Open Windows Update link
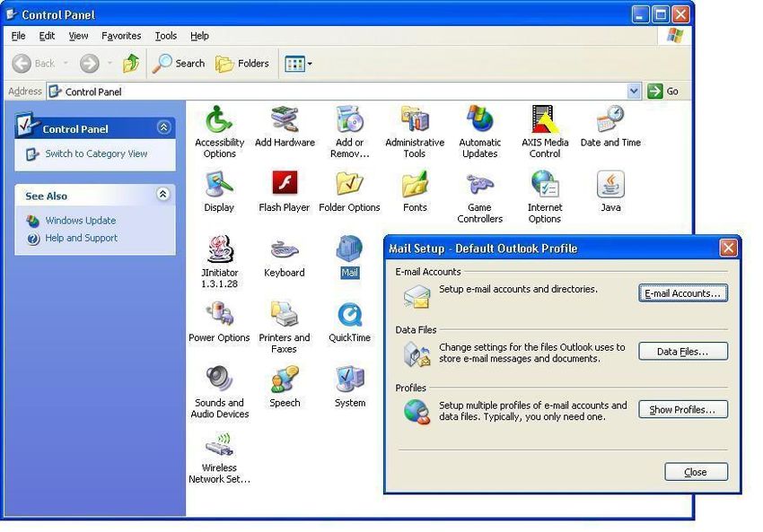The image size is (763, 532). tap(80, 221)
